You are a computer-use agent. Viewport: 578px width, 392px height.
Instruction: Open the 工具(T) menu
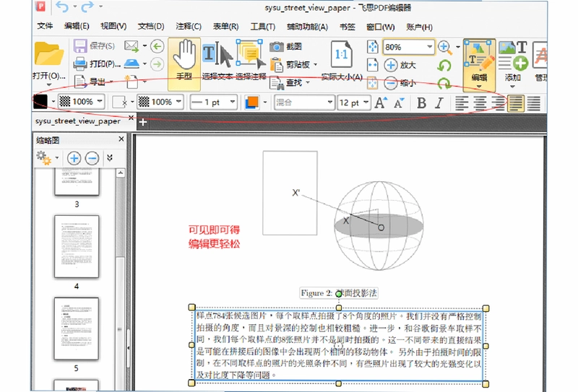(x=263, y=27)
